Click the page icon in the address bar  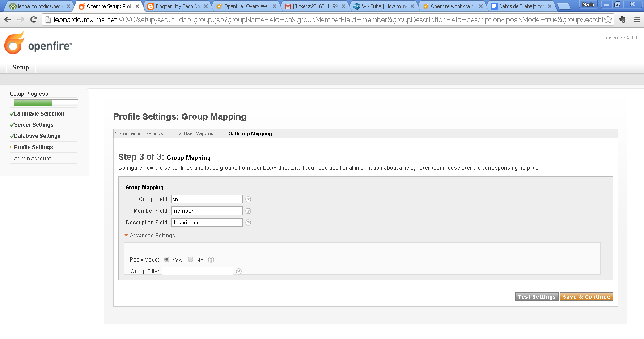[x=48, y=20]
